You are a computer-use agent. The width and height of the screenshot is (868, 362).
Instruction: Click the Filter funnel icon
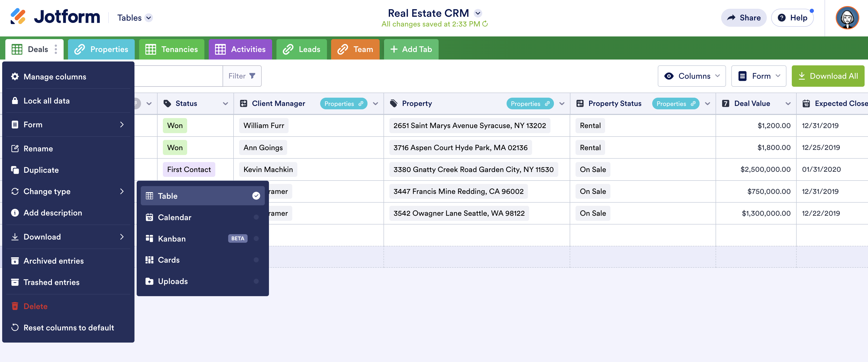[x=252, y=76]
